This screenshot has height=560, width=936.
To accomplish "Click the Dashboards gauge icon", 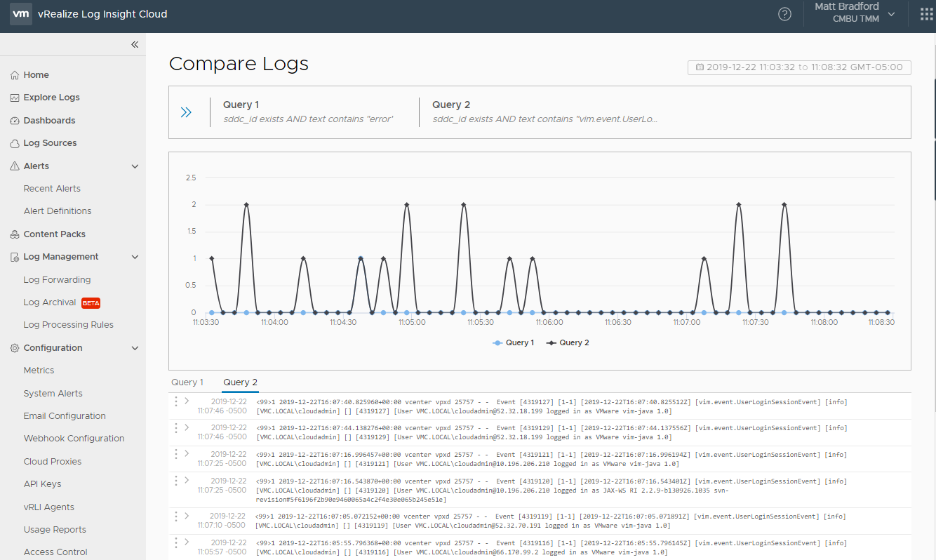I will pos(15,121).
